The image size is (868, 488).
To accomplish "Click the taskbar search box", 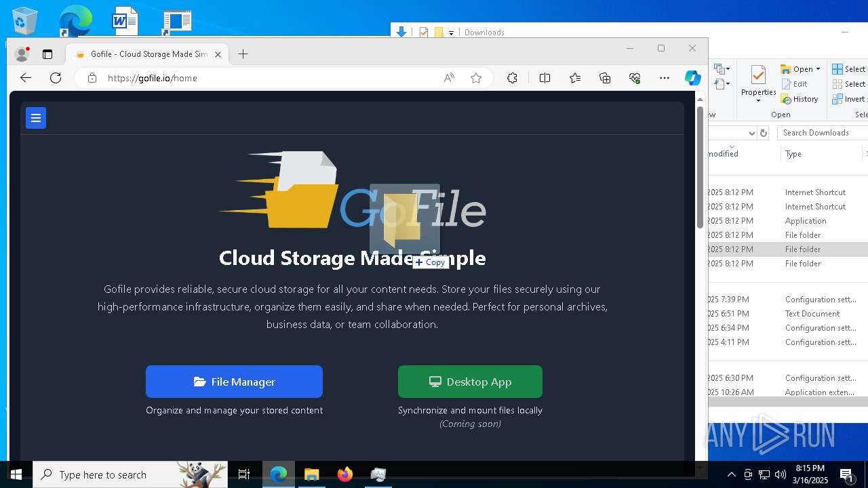I will point(131,474).
